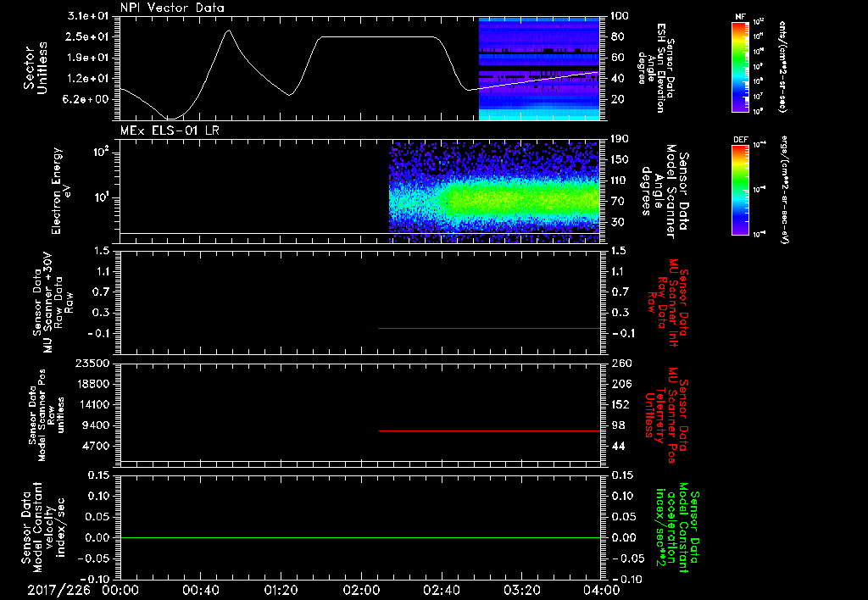This screenshot has height=600, width=868.
Task: Click the 02:00 time axis label
Action: coord(361,590)
